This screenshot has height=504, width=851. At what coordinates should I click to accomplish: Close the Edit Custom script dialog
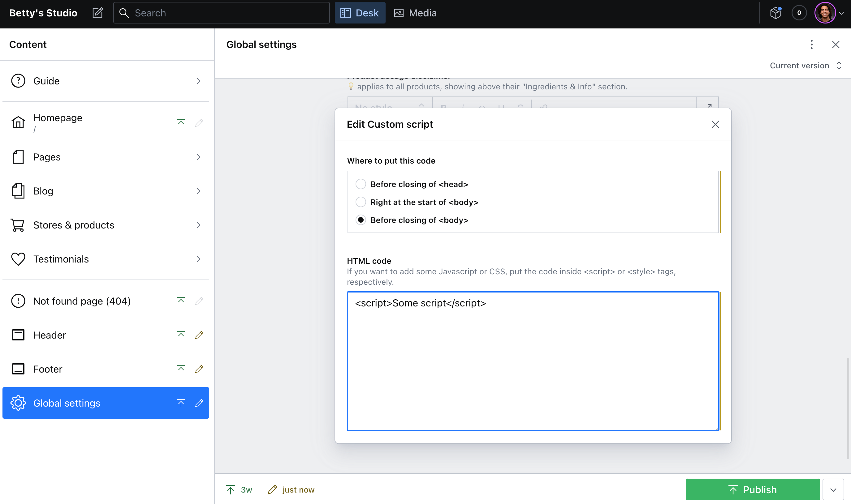715,124
